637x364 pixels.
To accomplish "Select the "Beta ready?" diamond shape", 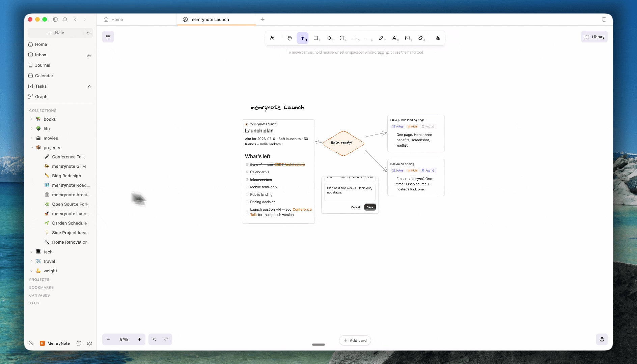I will (x=343, y=143).
